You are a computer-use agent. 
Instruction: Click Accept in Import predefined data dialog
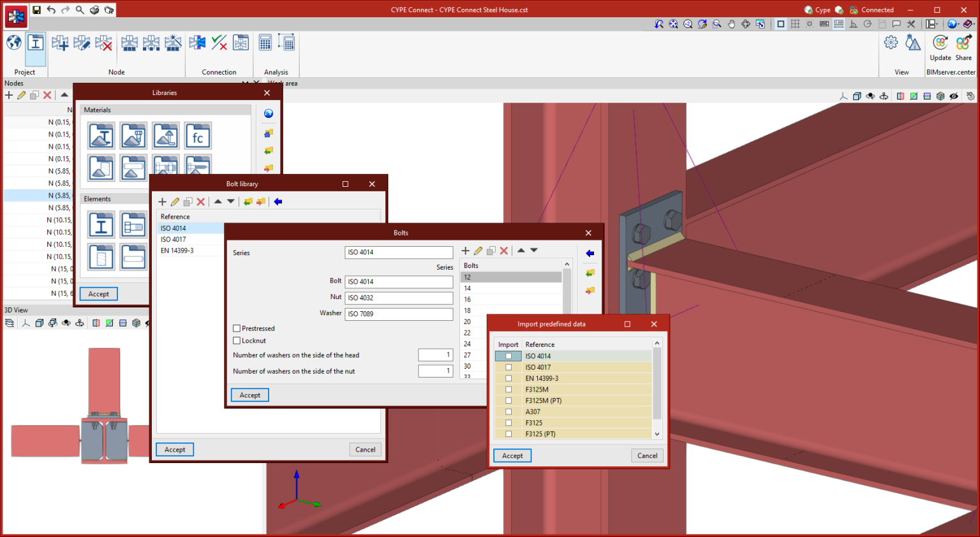512,456
